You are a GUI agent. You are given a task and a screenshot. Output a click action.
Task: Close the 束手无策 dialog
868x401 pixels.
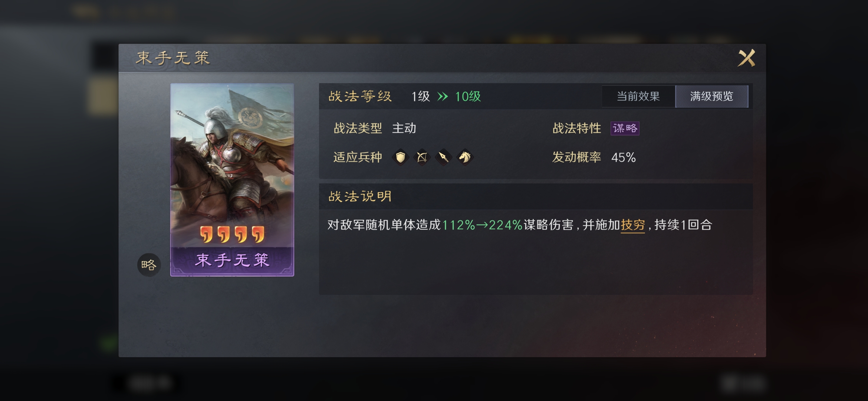[747, 58]
